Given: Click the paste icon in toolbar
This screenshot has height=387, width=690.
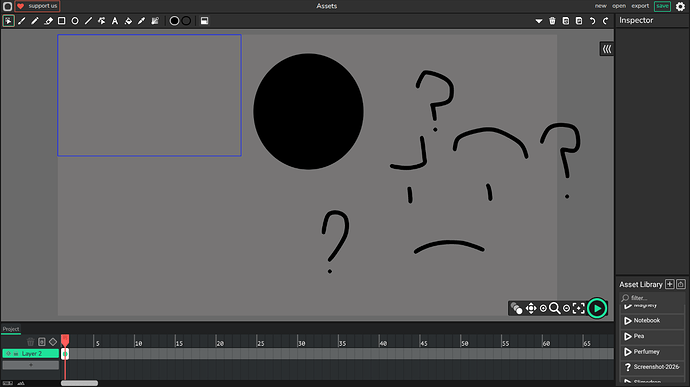Looking at the screenshot, I should [x=579, y=21].
